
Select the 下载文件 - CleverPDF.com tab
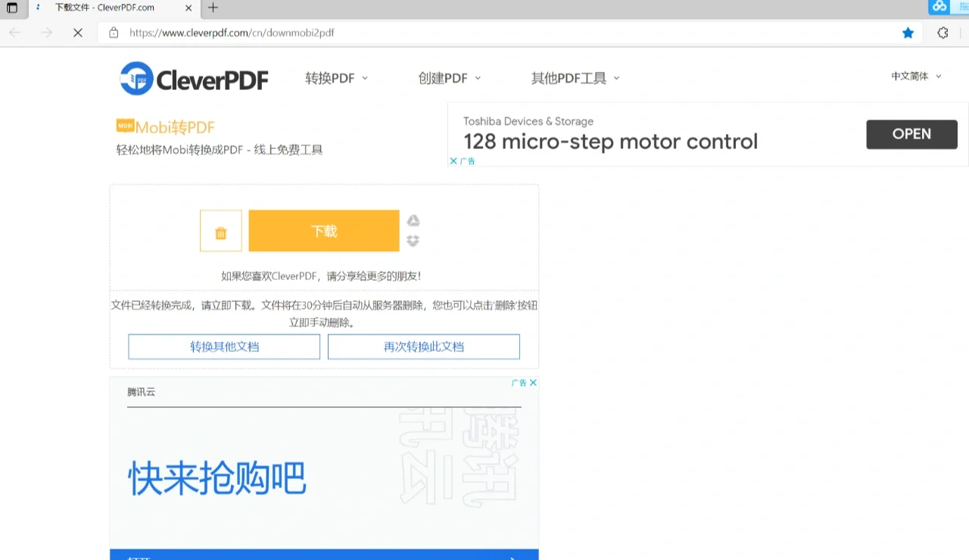[x=114, y=8]
